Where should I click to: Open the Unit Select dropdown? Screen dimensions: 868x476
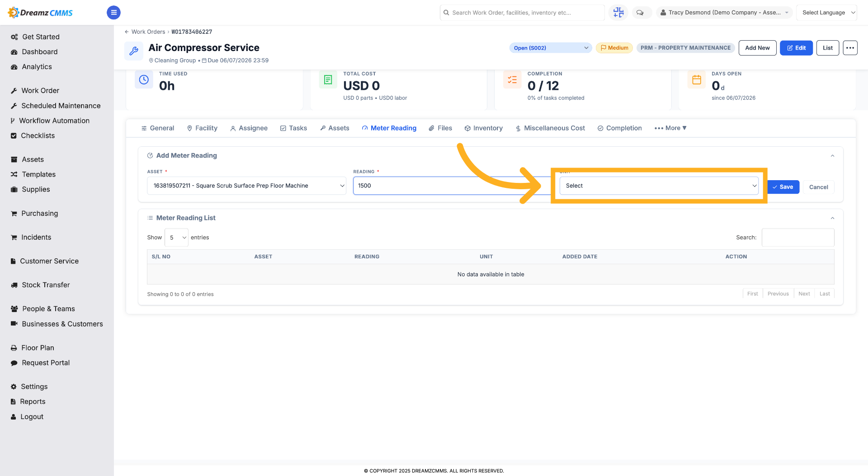tap(659, 186)
